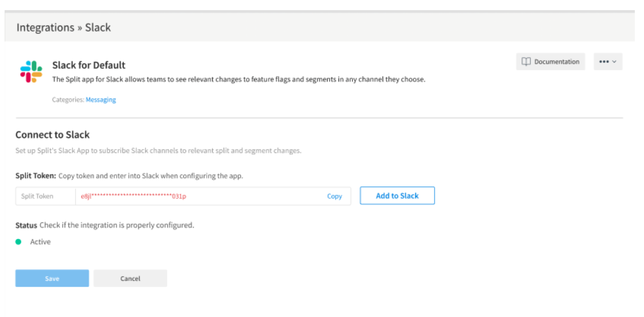Click the Active status text
The height and width of the screenshot is (317, 644).
pyautogui.click(x=40, y=242)
